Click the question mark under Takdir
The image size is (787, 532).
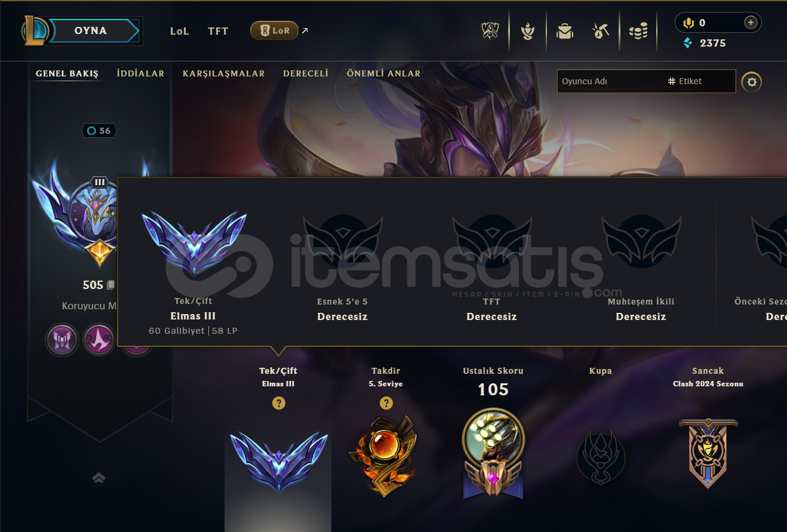(x=386, y=403)
